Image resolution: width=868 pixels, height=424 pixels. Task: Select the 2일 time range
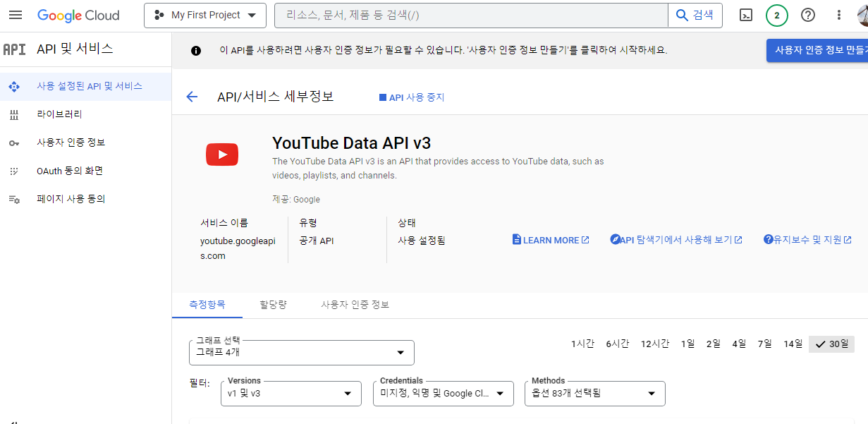[x=713, y=344]
